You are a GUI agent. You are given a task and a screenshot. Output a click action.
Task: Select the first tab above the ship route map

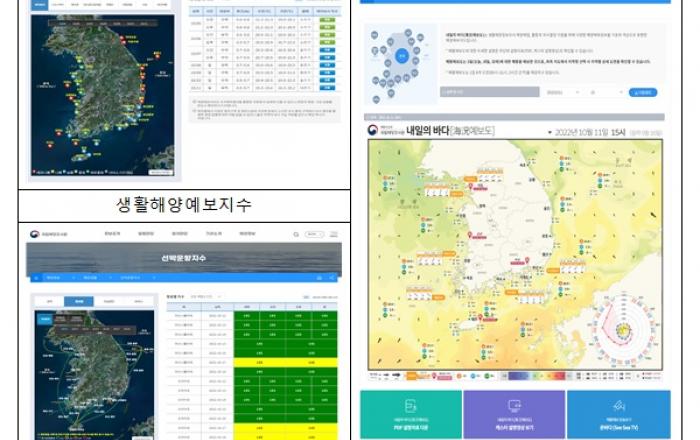tap(49, 300)
